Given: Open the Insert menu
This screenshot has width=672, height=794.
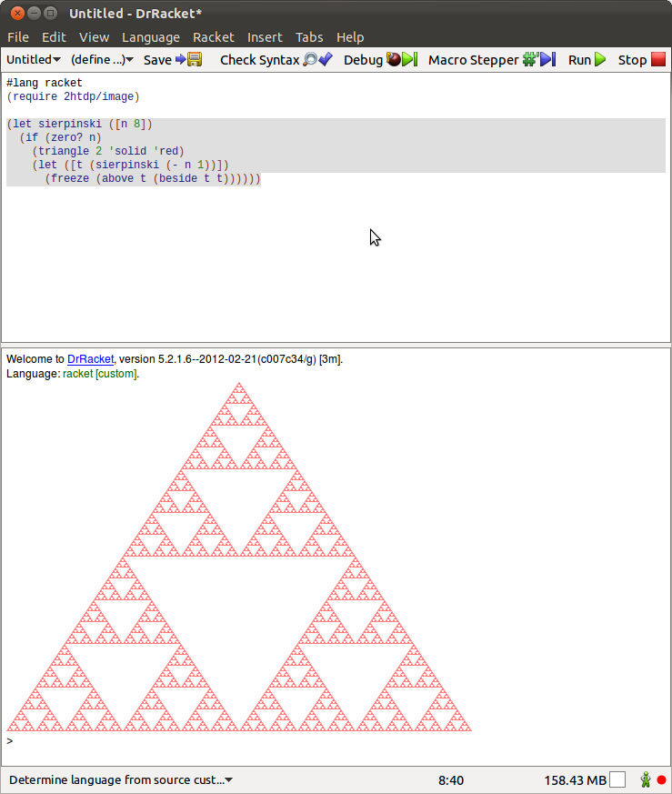Looking at the screenshot, I should (x=265, y=37).
